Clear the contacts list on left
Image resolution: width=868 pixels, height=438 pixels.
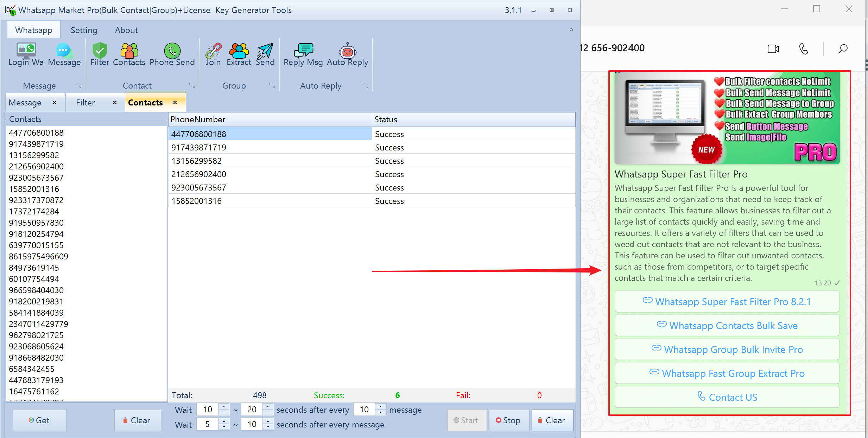[x=137, y=420]
